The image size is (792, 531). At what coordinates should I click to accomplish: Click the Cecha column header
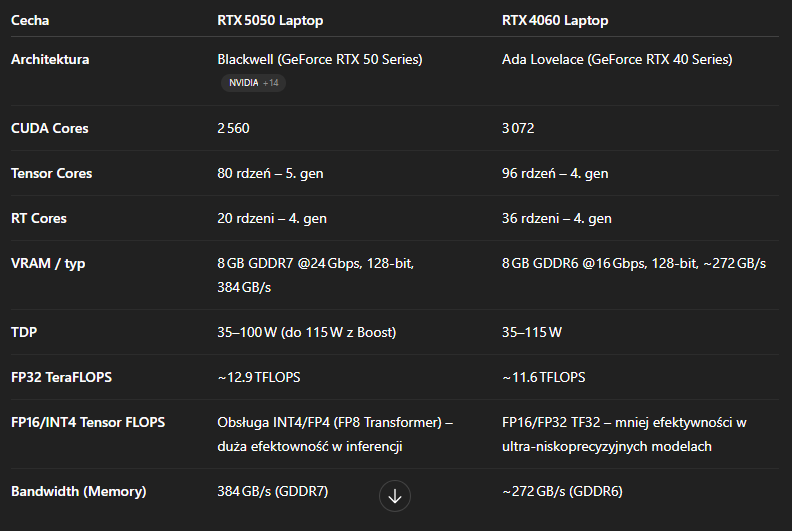pyautogui.click(x=30, y=20)
